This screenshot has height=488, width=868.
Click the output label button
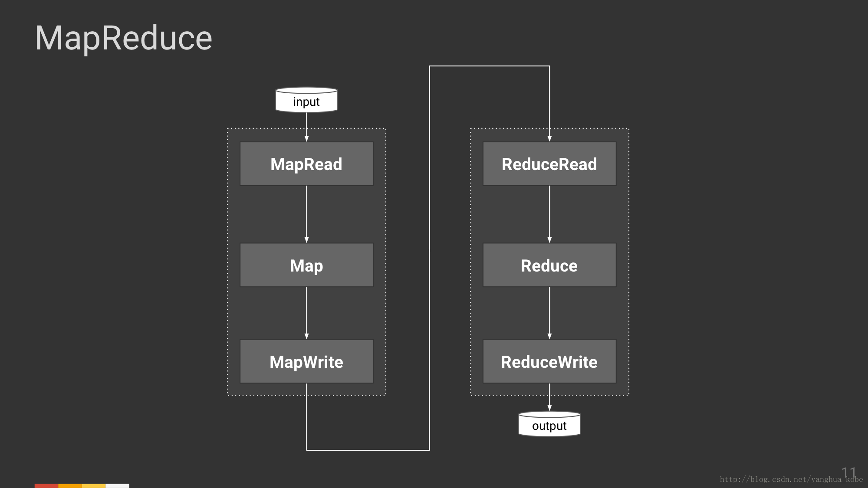point(549,426)
